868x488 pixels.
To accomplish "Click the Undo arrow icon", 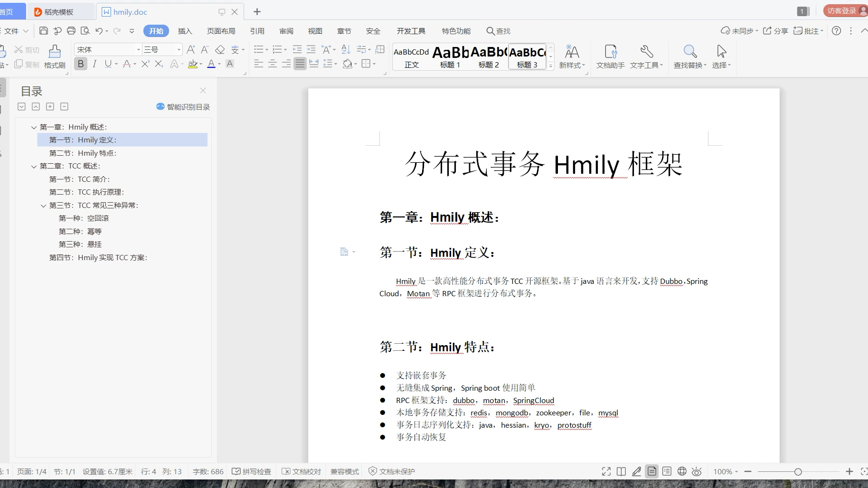I will pyautogui.click(x=99, y=31).
